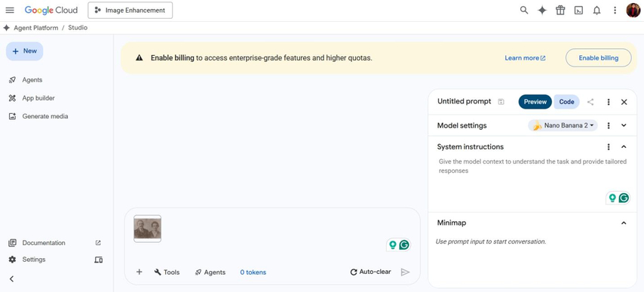Viewport: 644px width, 292px height.
Task: Click the Generate media image icon
Action: pyautogui.click(x=12, y=116)
